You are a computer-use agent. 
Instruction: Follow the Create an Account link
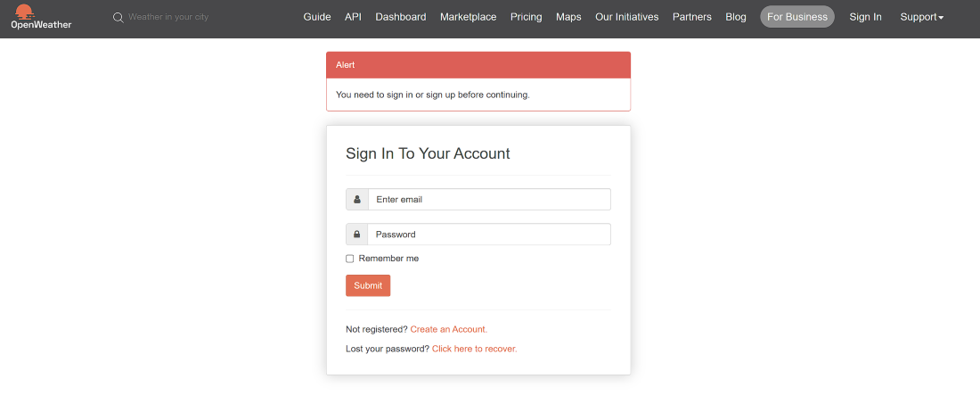(x=449, y=329)
